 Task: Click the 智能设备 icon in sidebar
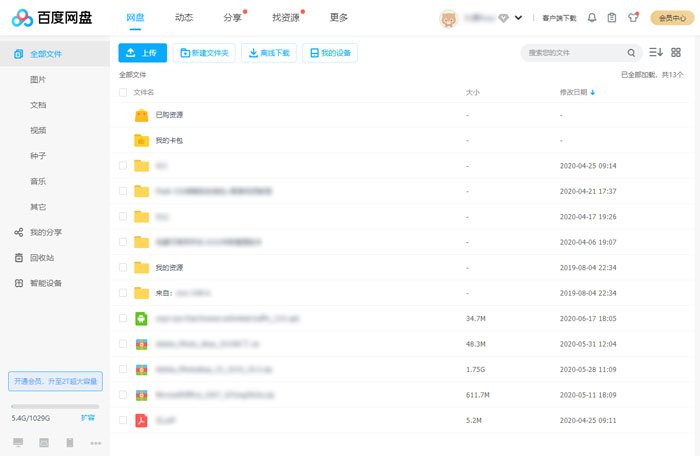[x=19, y=283]
